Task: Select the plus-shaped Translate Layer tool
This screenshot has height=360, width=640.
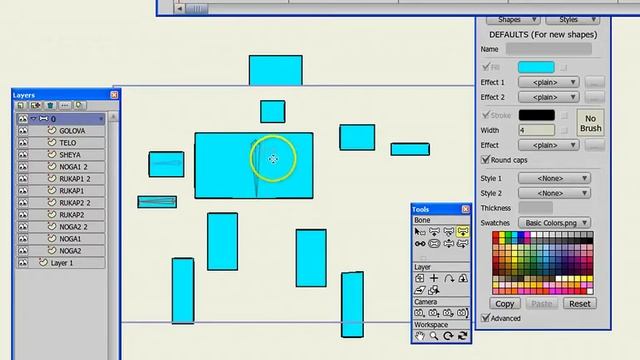Action: 434,279
